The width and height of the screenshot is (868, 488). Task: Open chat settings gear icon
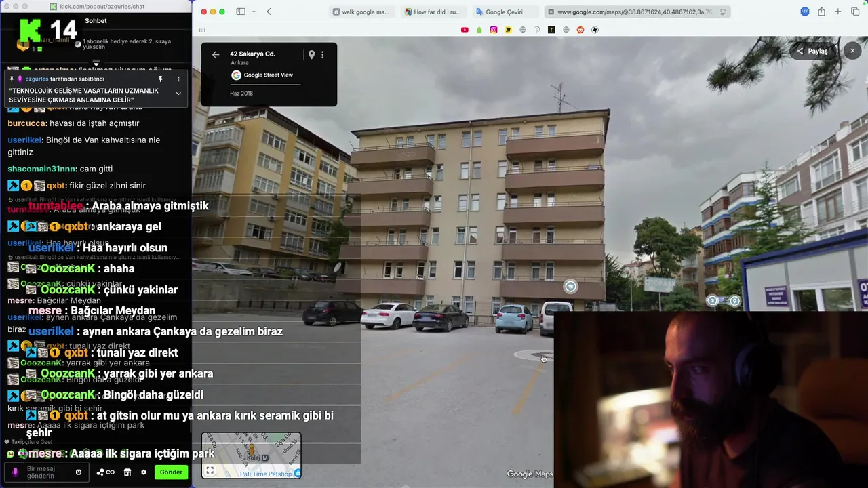tap(144, 472)
